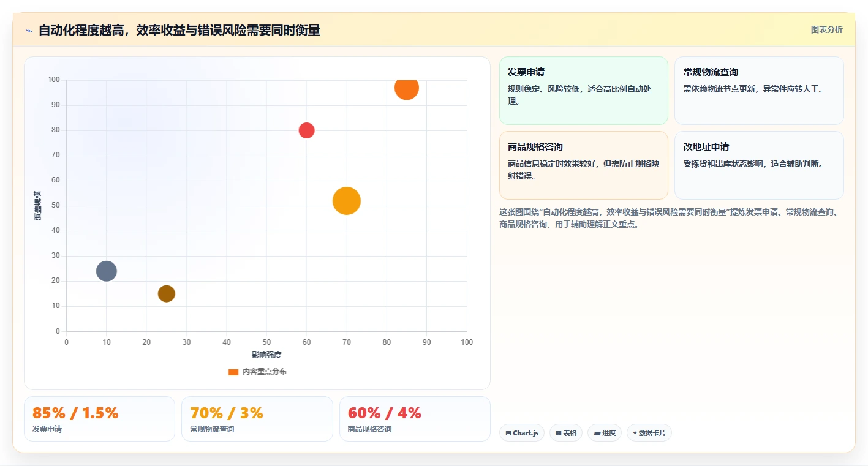
Task: Click 发票申请 label under 85% / 1.5%
Action: [47, 429]
